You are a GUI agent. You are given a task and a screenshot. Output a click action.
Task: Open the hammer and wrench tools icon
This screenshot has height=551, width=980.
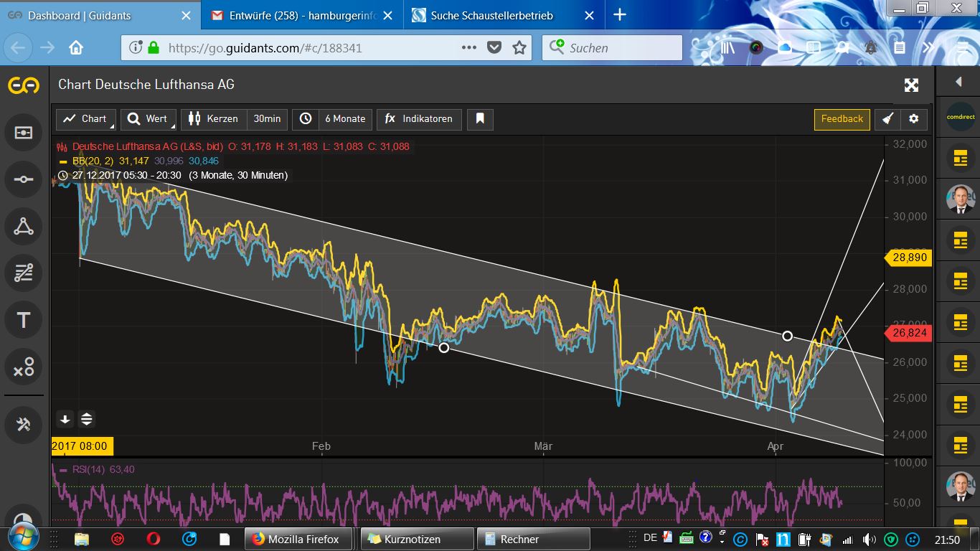24,424
